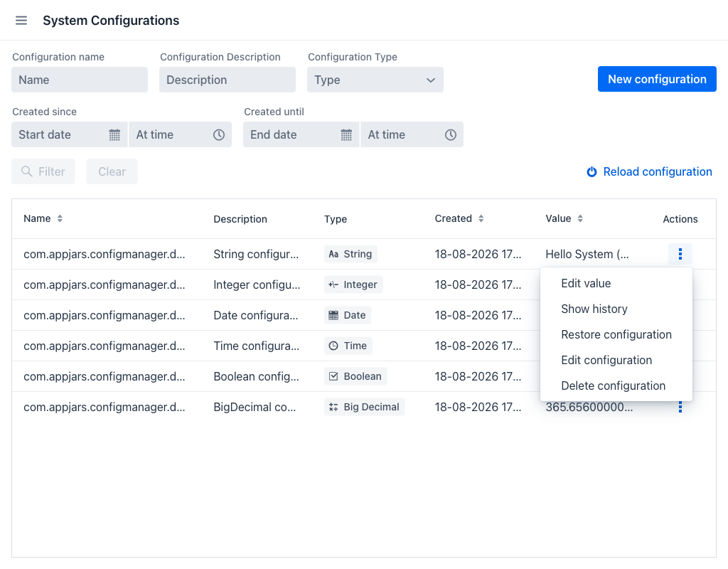
Task: Sort the table by the Value column
Action: (x=580, y=219)
